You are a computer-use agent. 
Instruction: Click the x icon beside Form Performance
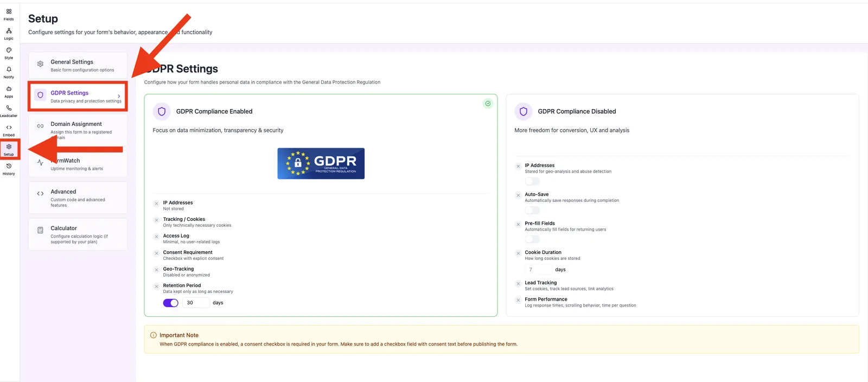518,300
